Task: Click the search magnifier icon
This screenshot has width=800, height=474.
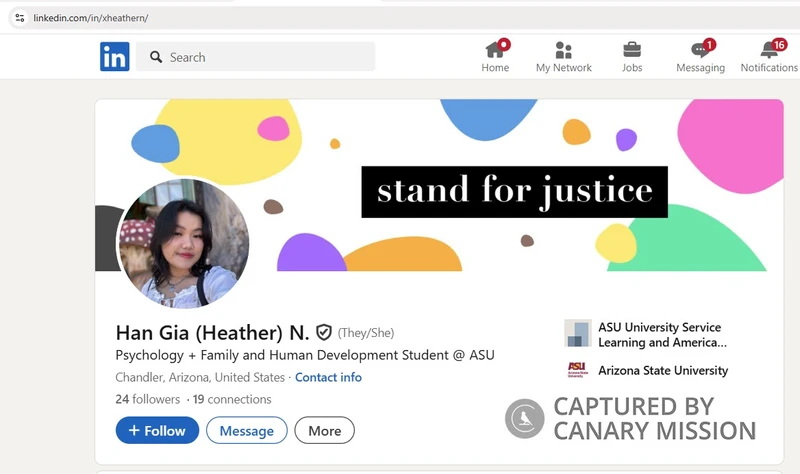Action: pos(156,57)
